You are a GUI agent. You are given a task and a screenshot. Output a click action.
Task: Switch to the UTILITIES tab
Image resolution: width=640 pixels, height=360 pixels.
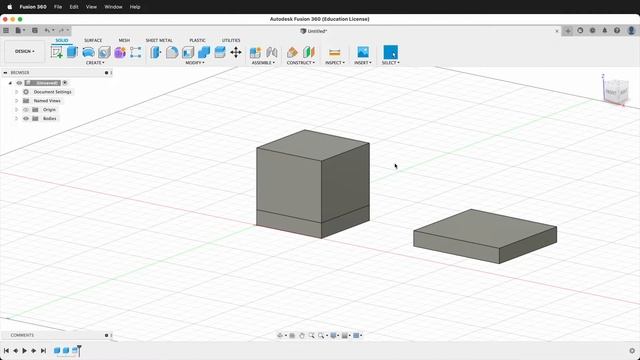[x=231, y=40]
